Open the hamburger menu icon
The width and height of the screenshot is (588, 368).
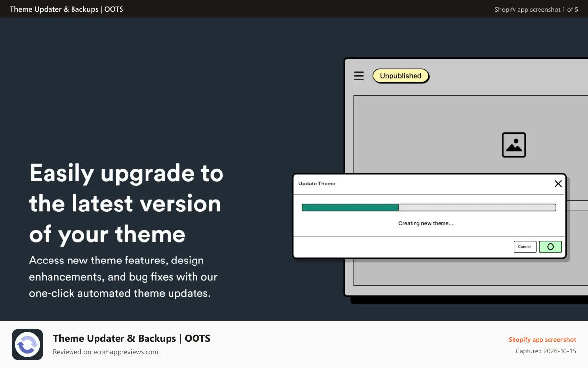[x=359, y=76]
